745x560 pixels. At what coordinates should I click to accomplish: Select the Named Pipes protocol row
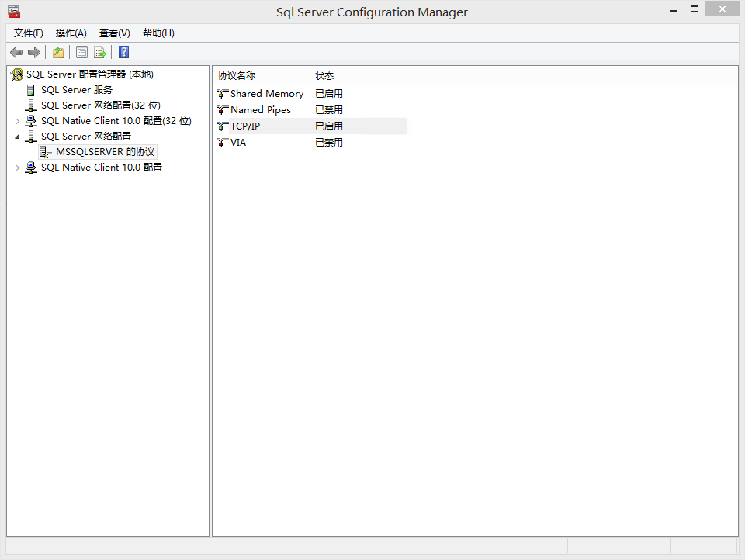(311, 109)
